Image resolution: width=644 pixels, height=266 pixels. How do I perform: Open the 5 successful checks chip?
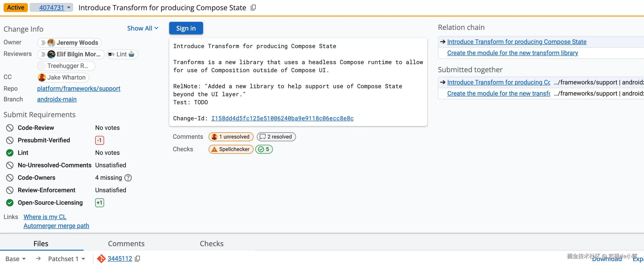click(x=264, y=149)
